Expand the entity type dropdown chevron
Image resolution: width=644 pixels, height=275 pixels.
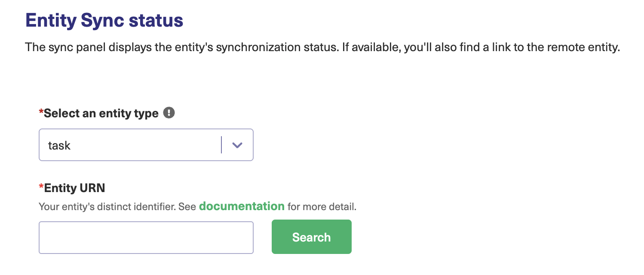point(237,145)
